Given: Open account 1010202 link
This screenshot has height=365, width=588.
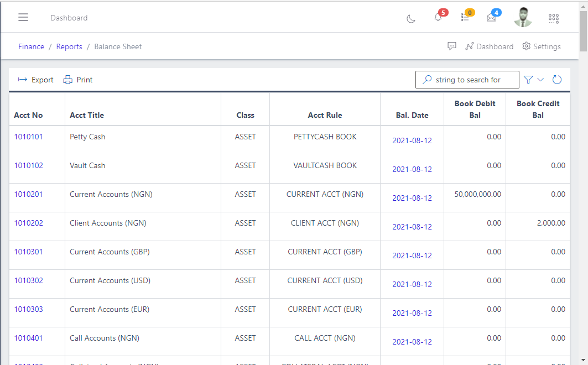Looking at the screenshot, I should tap(29, 223).
